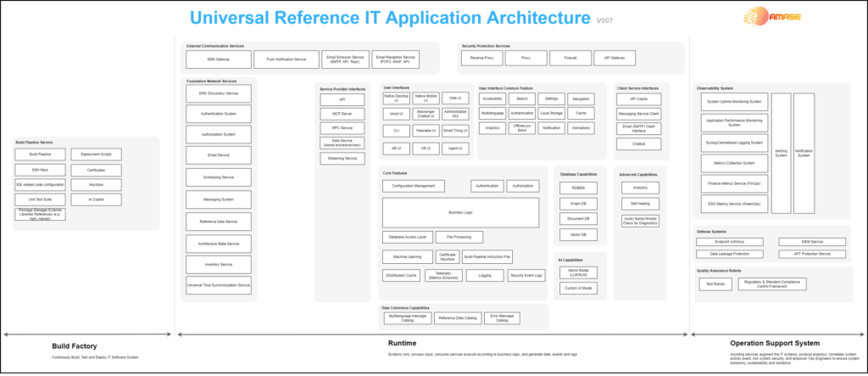Select the 'Animations' box
This screenshot has height=376, width=868.
[x=581, y=128]
